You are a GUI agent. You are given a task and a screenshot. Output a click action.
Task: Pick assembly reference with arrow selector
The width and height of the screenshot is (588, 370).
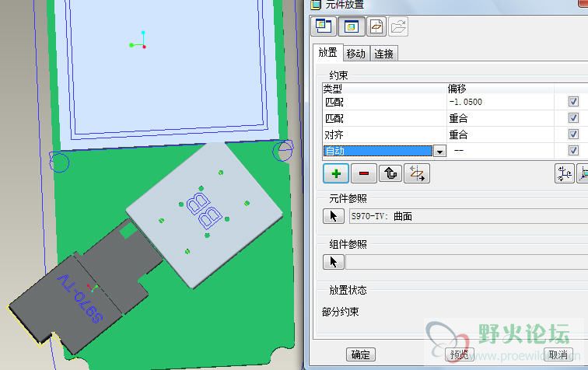tap(334, 262)
